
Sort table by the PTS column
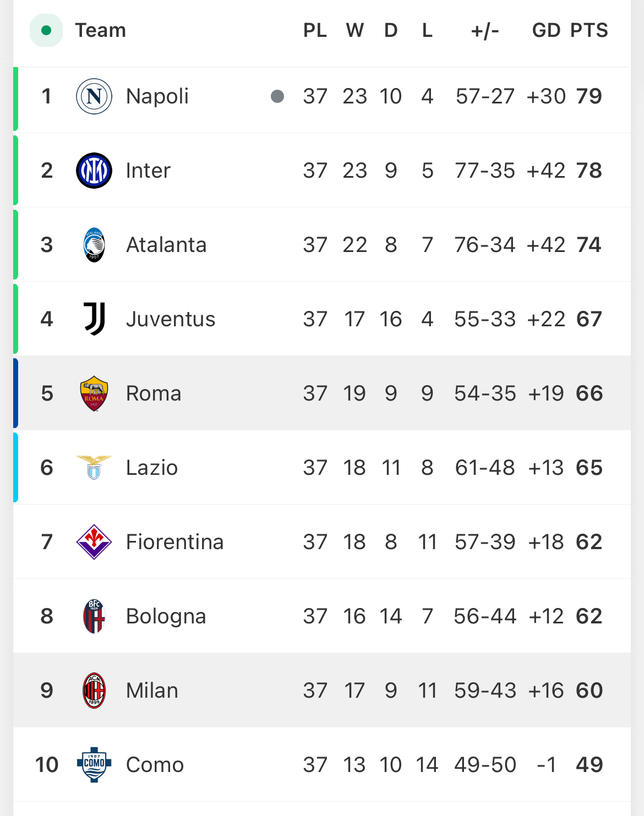click(589, 30)
